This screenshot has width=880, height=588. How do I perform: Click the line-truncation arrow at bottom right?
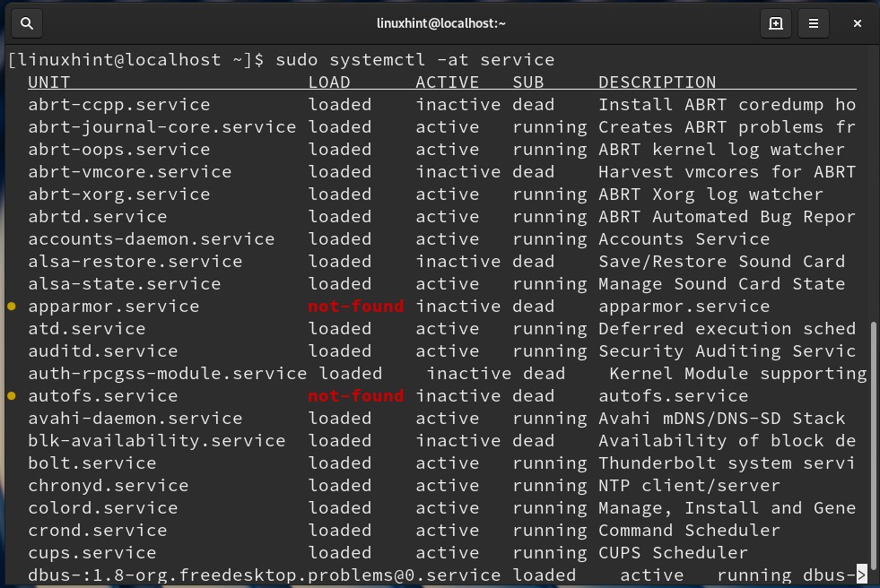[861, 575]
